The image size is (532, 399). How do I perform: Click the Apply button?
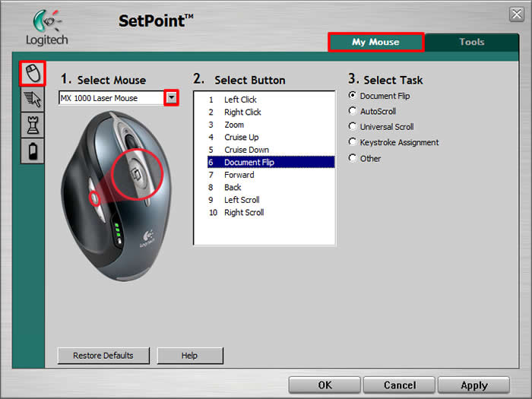[473, 385]
